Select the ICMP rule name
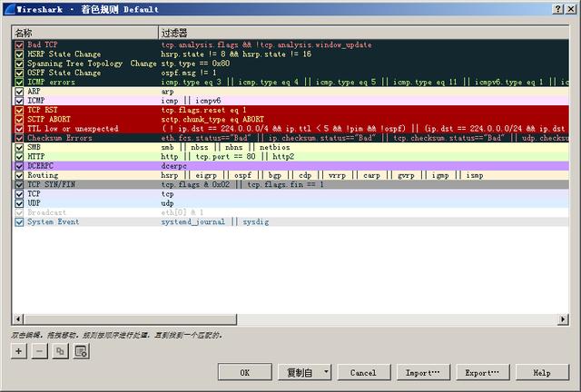 36,101
